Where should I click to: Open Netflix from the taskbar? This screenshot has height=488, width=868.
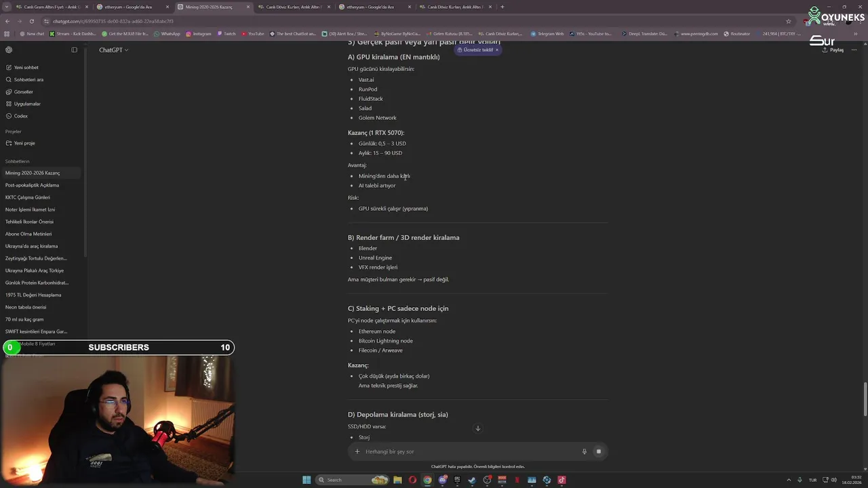pos(517,480)
